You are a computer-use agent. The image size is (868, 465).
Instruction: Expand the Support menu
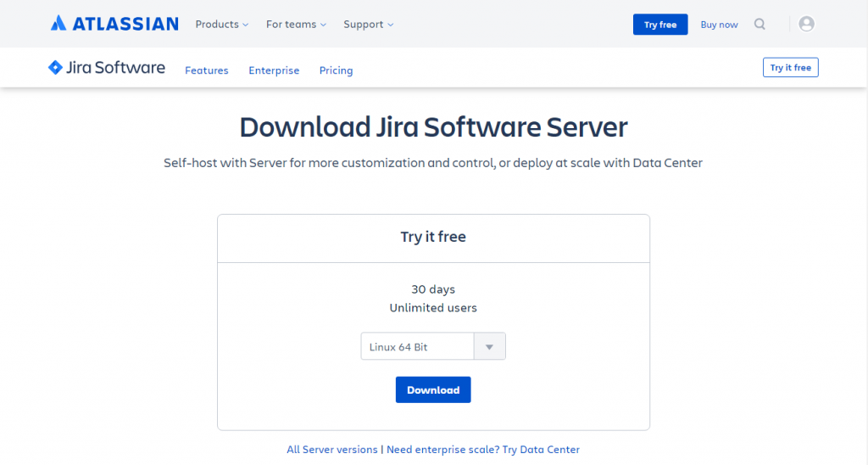(368, 25)
